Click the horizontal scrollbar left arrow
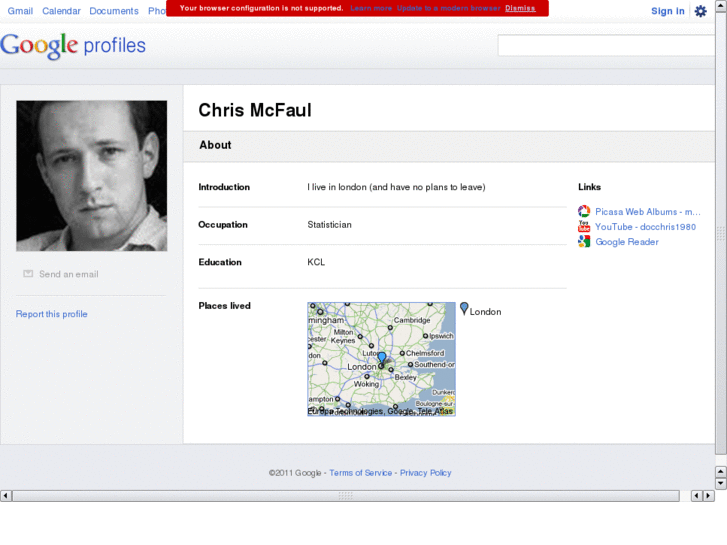 6,496
